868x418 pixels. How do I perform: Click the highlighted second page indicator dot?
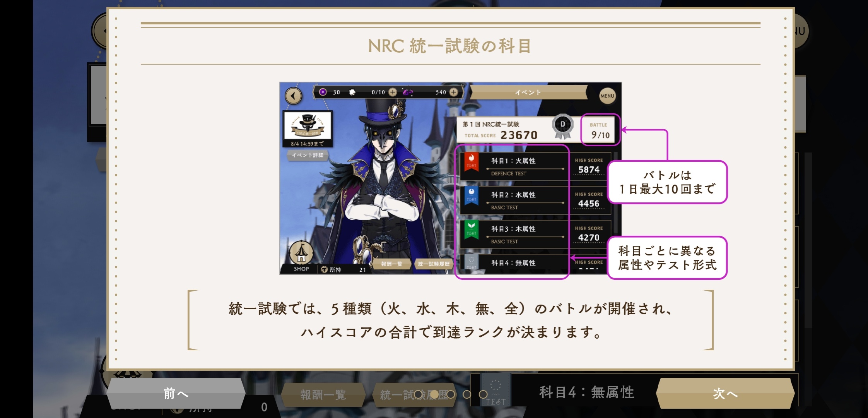434,394
